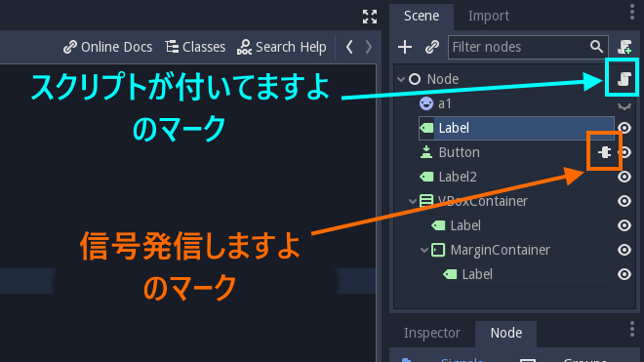Image resolution: width=644 pixels, height=362 pixels.
Task: Select the a1 node
Action: 444,104
